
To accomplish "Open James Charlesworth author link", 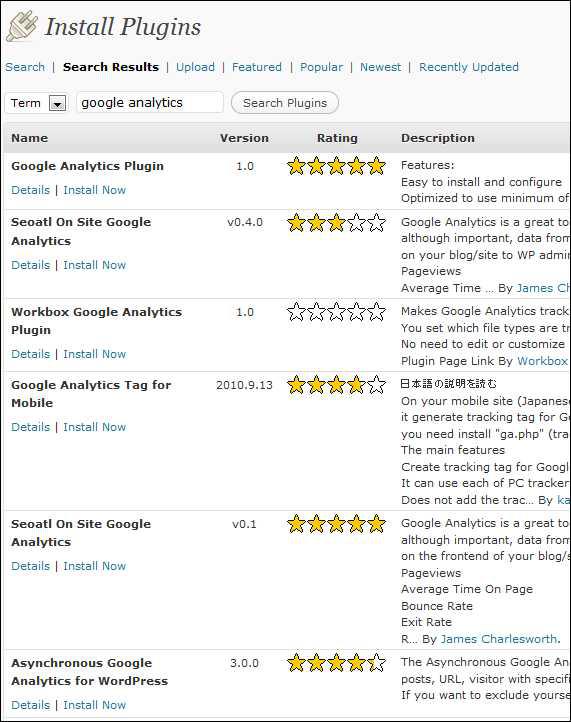I will (500, 639).
